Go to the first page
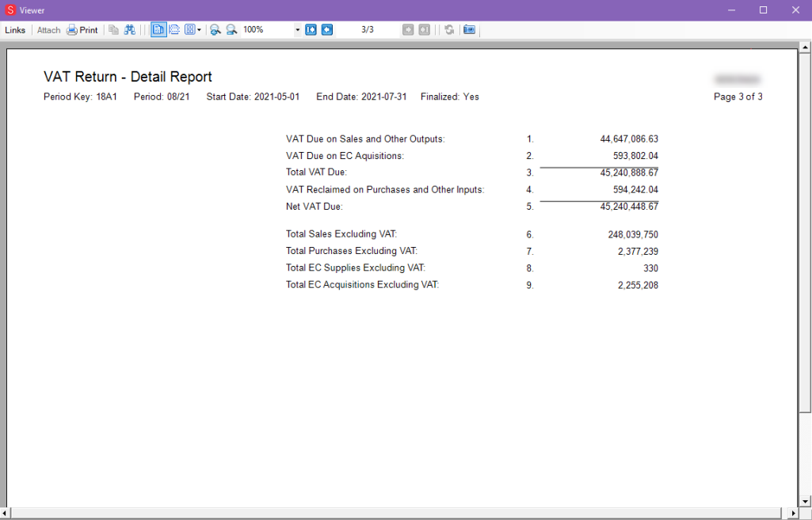Viewport: 812px width, 520px height. coord(311,30)
